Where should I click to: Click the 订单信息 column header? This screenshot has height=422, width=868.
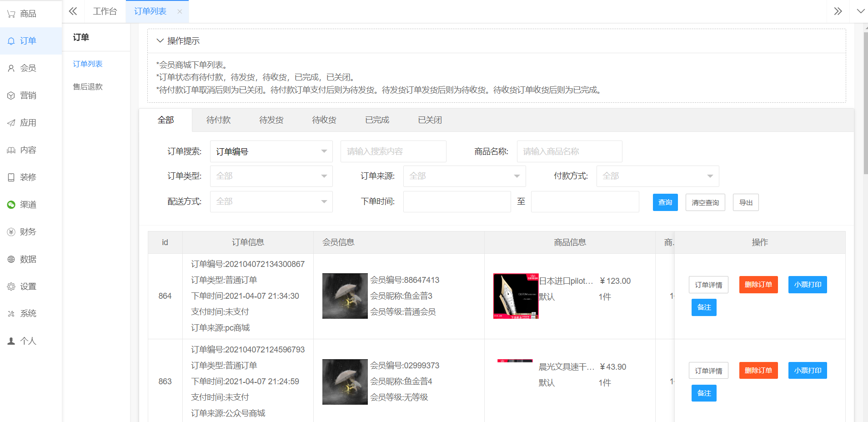click(248, 242)
